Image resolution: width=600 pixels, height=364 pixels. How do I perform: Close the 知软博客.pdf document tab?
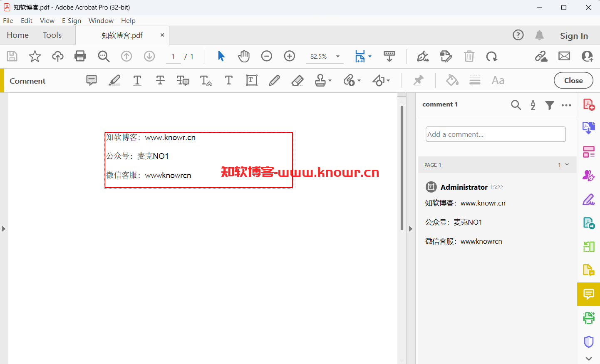pyautogui.click(x=162, y=35)
